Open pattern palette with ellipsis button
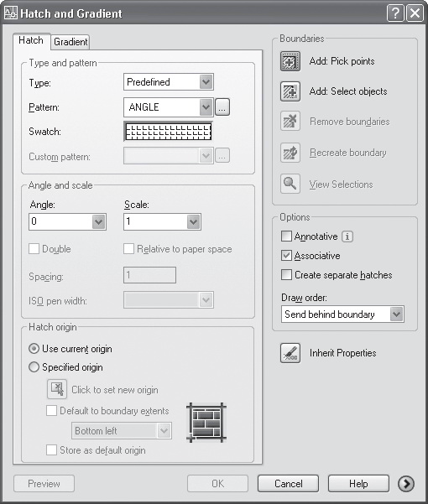Image resolution: width=428 pixels, height=504 pixels. pos(222,107)
